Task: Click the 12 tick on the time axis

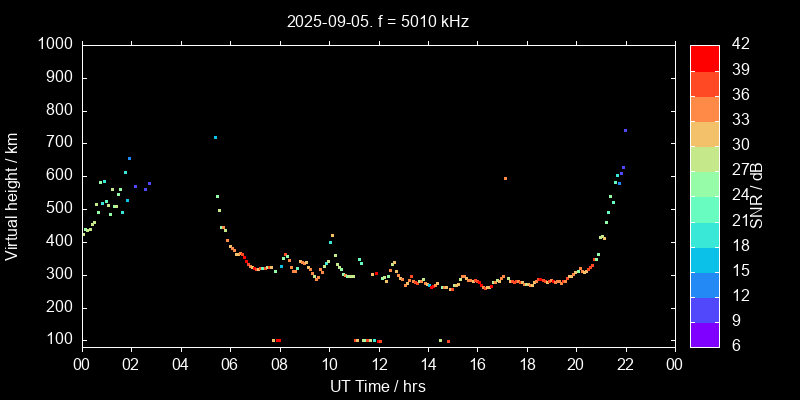Action: click(378, 365)
